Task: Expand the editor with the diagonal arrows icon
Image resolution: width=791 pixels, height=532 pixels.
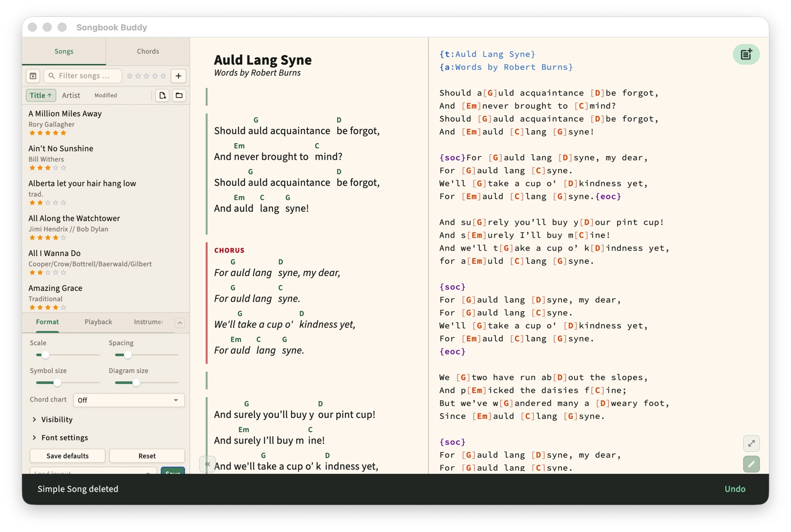Action: (x=751, y=444)
